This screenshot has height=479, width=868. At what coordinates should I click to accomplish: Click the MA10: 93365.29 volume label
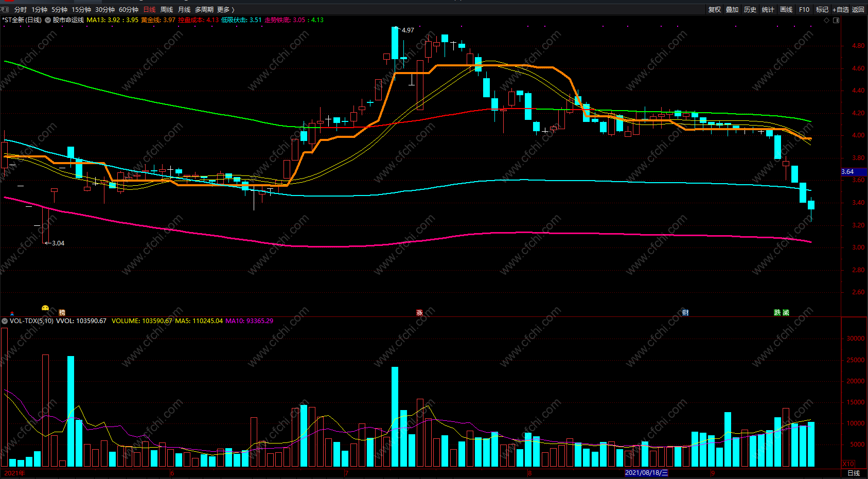[x=250, y=321]
